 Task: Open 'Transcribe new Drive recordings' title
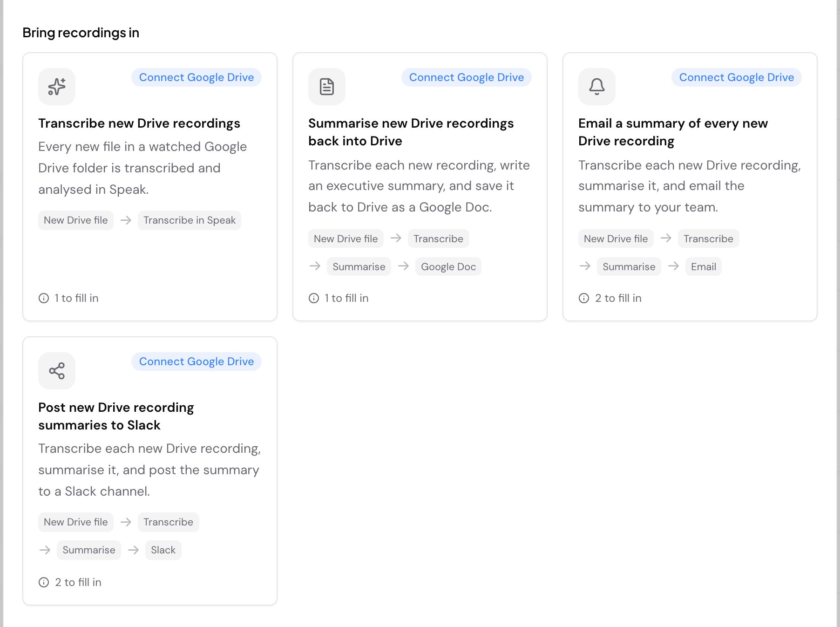139,123
